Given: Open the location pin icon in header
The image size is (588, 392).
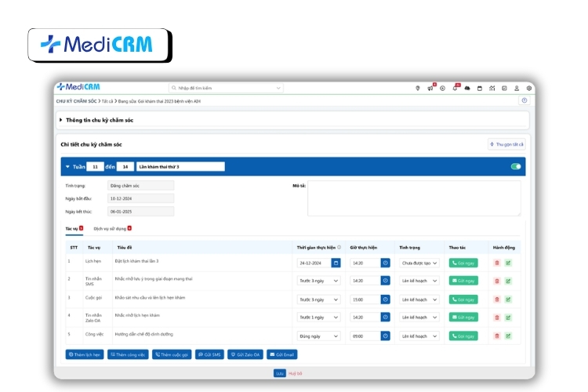Looking at the screenshot, I should click(x=417, y=88).
